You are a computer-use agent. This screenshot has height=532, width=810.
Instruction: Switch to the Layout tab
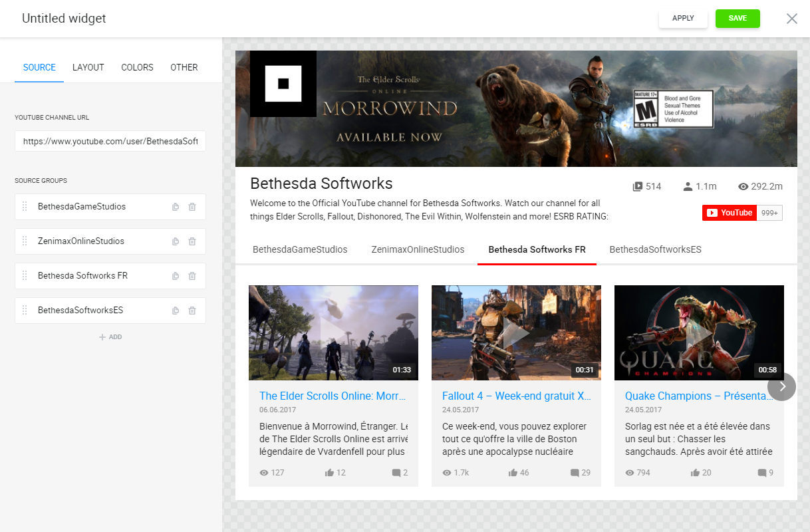click(88, 67)
